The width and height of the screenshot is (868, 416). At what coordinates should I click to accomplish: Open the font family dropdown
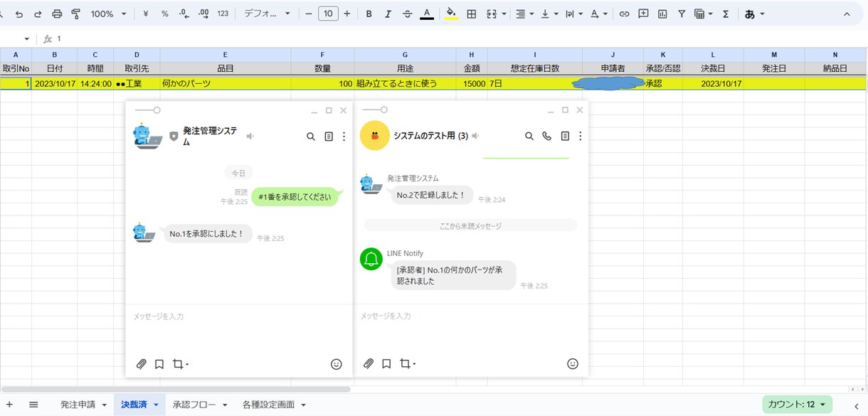267,14
